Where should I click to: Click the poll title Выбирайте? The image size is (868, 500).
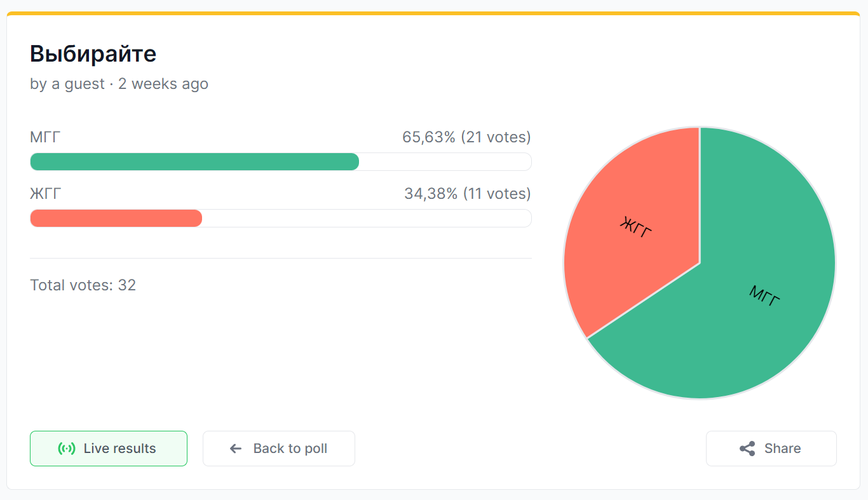coord(93,54)
